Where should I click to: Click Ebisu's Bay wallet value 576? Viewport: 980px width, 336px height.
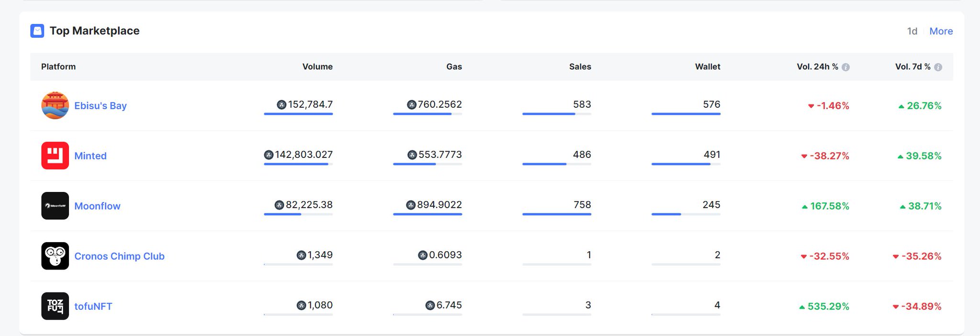coord(712,104)
